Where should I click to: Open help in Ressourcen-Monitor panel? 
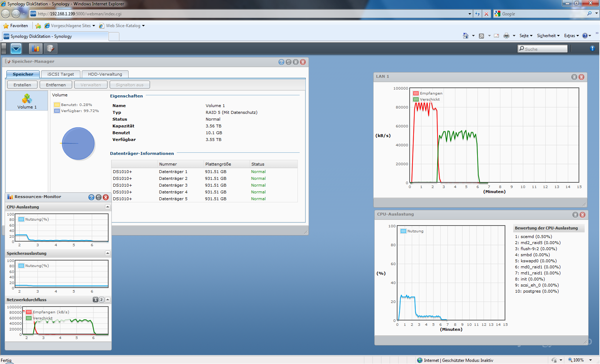click(x=91, y=197)
